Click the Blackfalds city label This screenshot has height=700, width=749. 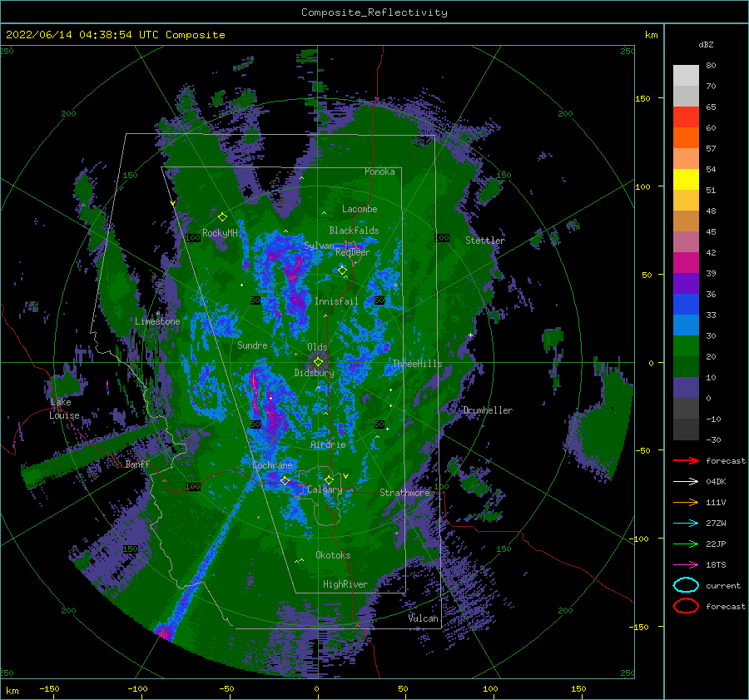pyautogui.click(x=354, y=231)
